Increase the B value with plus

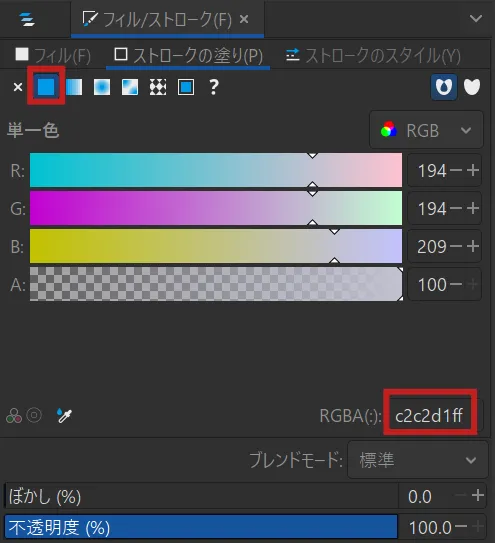pyautogui.click(x=473, y=247)
